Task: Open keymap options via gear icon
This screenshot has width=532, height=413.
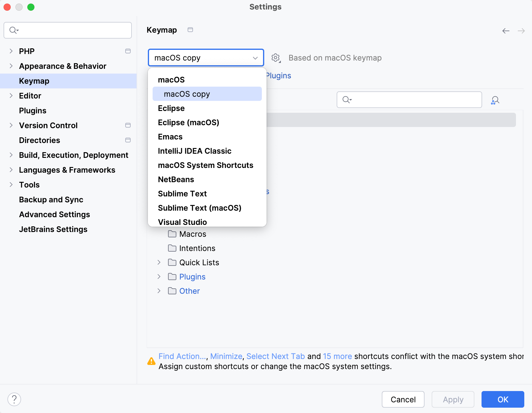Action: 275,58
